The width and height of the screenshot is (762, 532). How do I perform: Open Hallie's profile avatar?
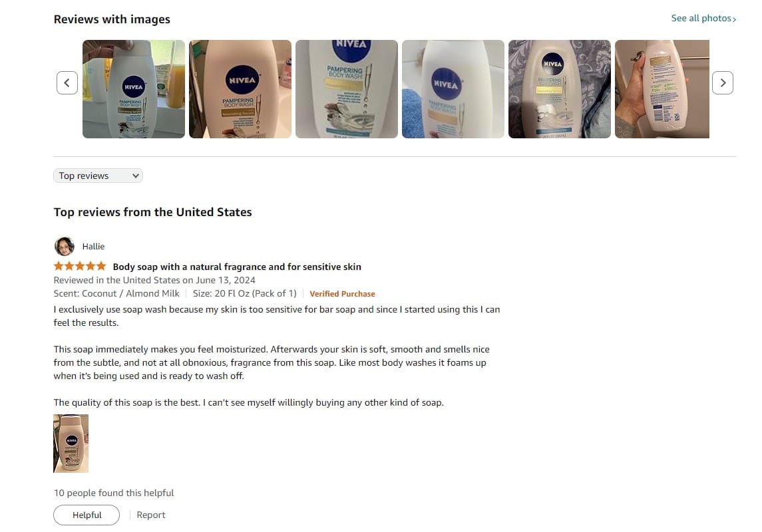click(64, 247)
